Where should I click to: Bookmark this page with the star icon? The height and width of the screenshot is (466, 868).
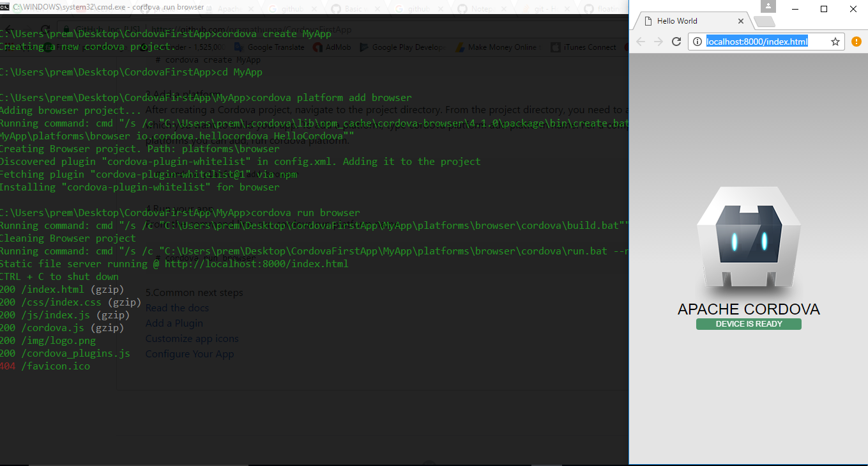pos(835,42)
